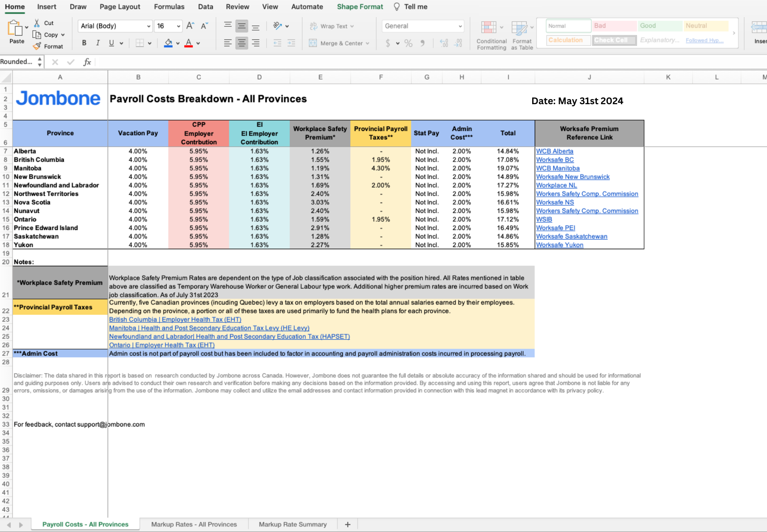Click the Format painter brush icon
The width and height of the screenshot is (767, 532).
[37, 46]
